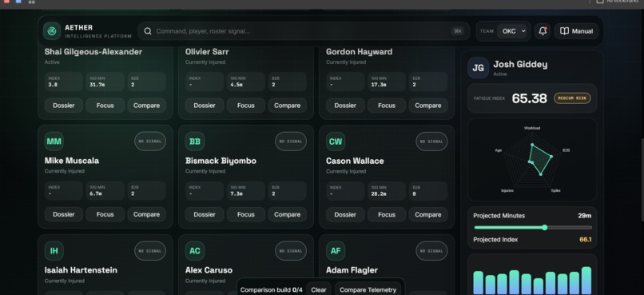Click the Josh Giddey name heading

click(520, 65)
